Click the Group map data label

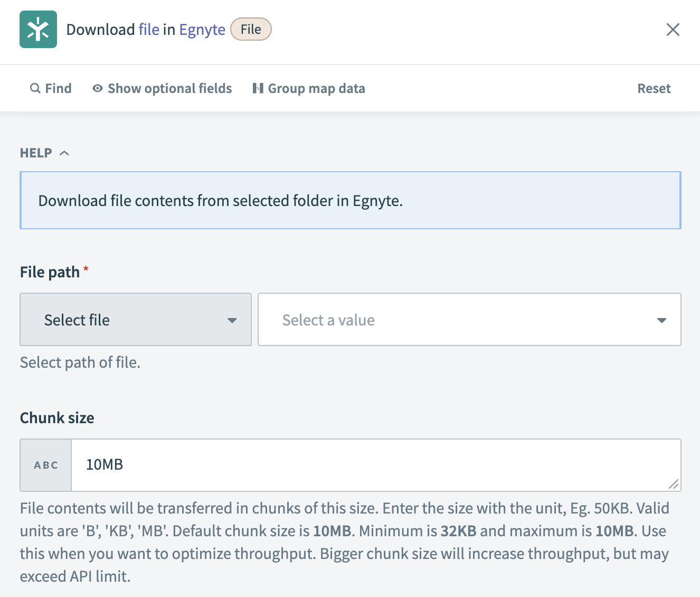(x=316, y=88)
